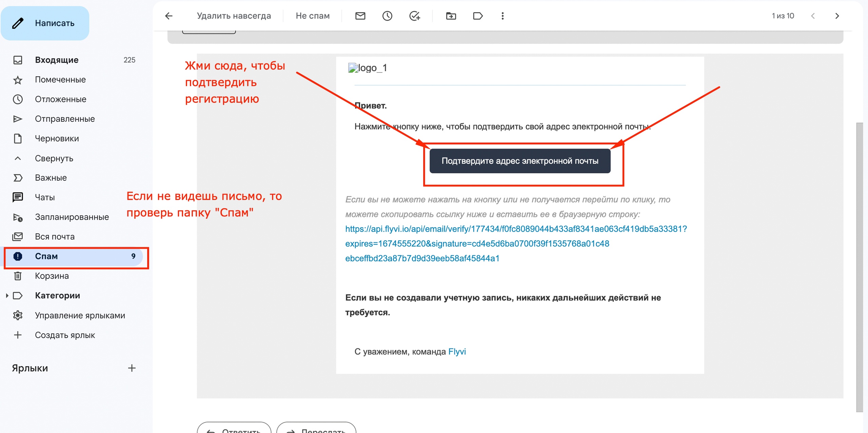Expand the Категории tree arrow
Viewport: 868px width, 433px height.
7,296
